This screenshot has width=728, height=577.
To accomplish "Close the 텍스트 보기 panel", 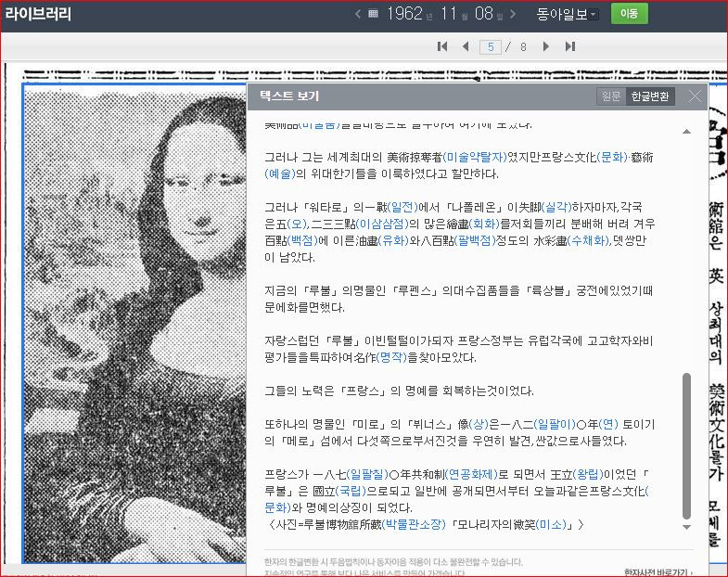I will pyautogui.click(x=695, y=96).
